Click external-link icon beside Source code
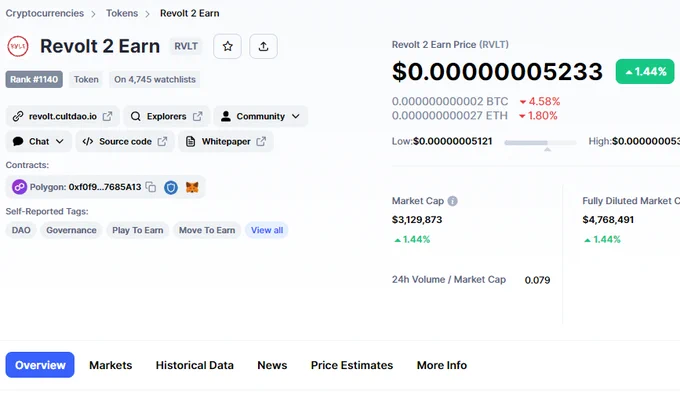Image resolution: width=680 pixels, height=395 pixels. pos(162,141)
